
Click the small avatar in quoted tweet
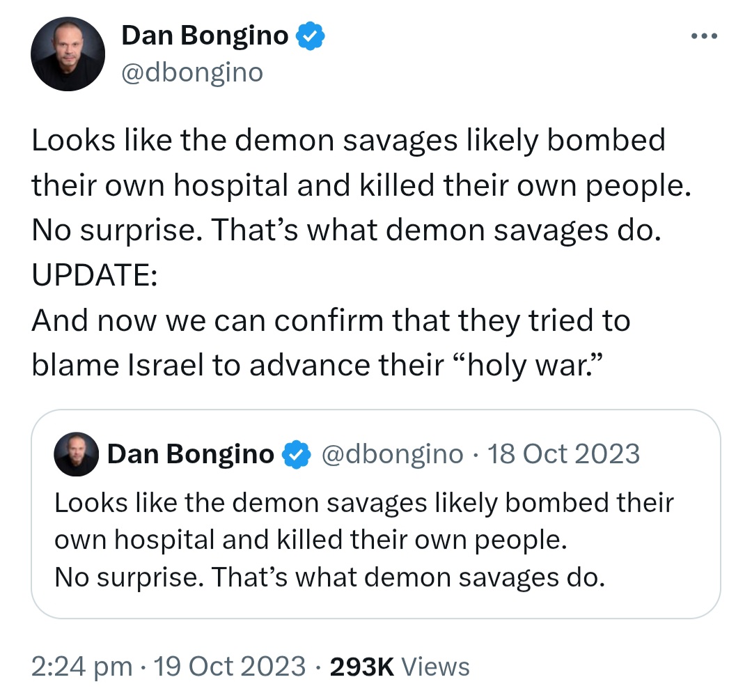(x=77, y=454)
